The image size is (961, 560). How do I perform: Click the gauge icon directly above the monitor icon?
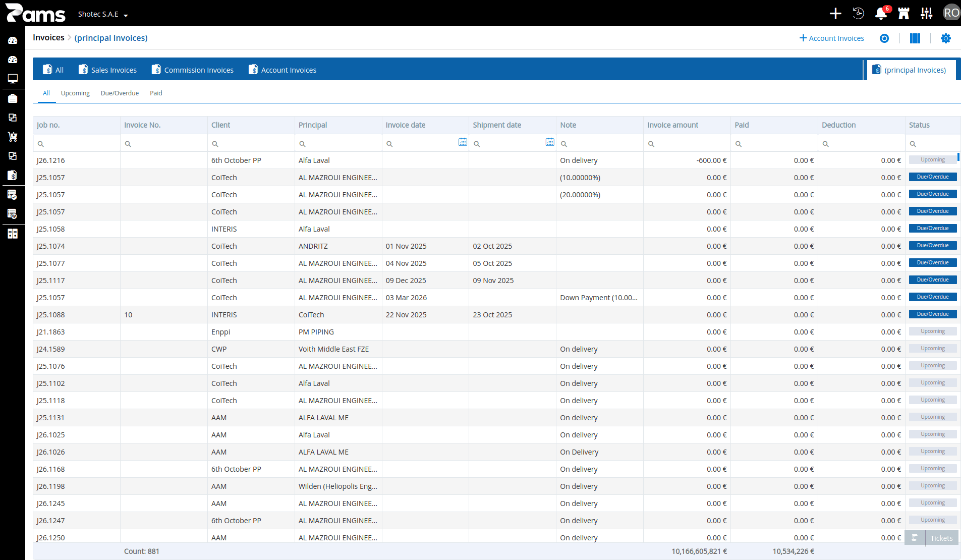coord(13,60)
